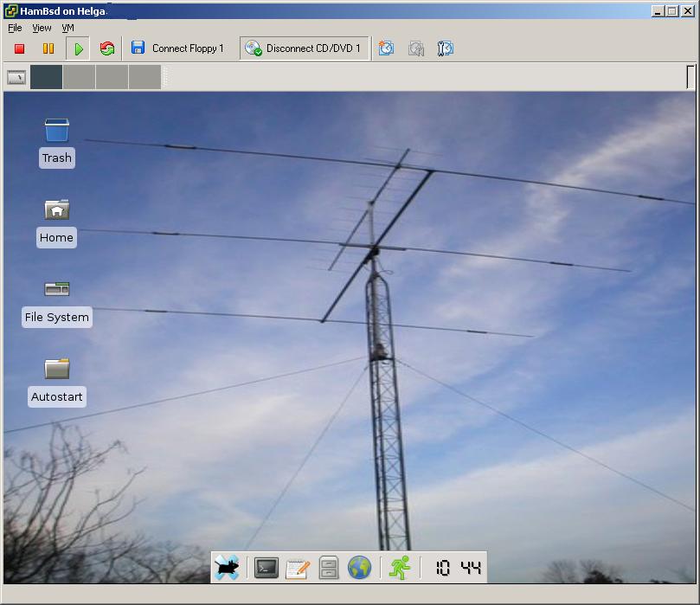Viewport: 700px width, 605px height.
Task: Pause the VM with the Suspend button
Action: 48,49
